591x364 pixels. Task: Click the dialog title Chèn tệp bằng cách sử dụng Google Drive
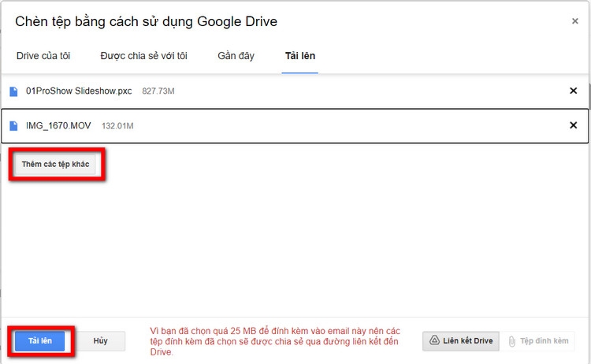pyautogui.click(x=147, y=21)
